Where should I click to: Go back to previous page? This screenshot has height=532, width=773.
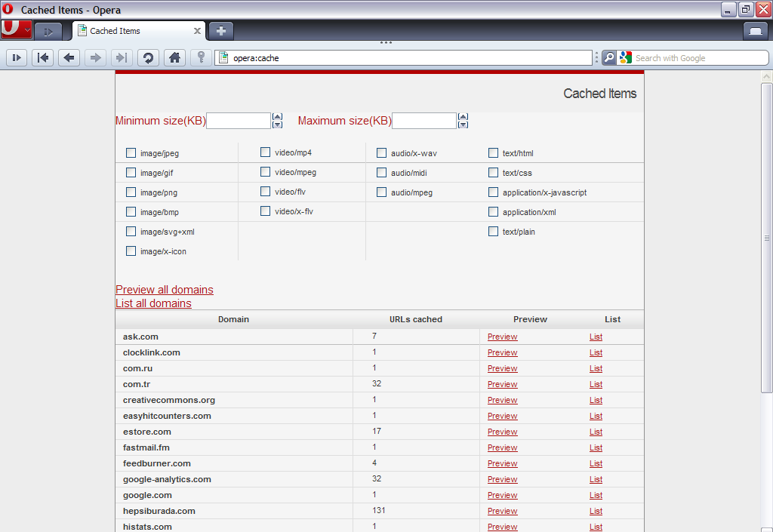coord(69,57)
